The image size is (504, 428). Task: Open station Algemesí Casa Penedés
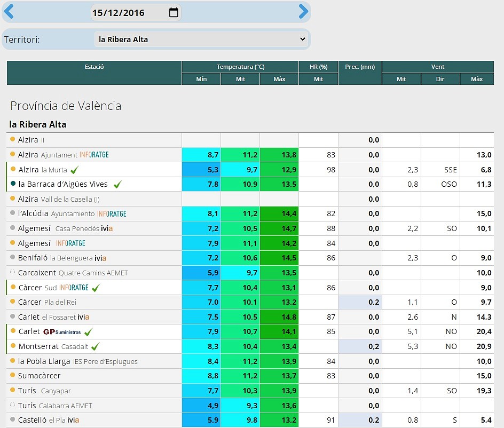point(59,228)
